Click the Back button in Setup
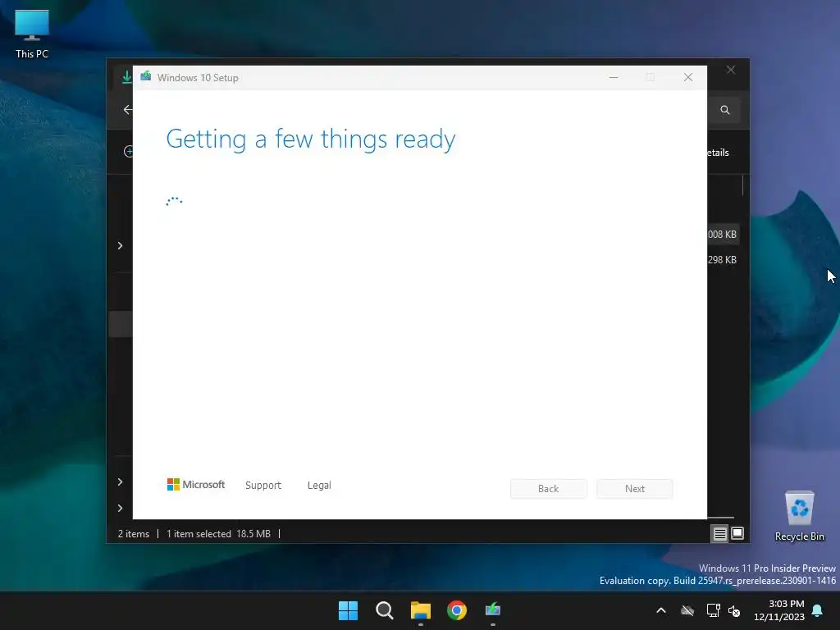Screen dimensions: 840x630 tap(549, 489)
